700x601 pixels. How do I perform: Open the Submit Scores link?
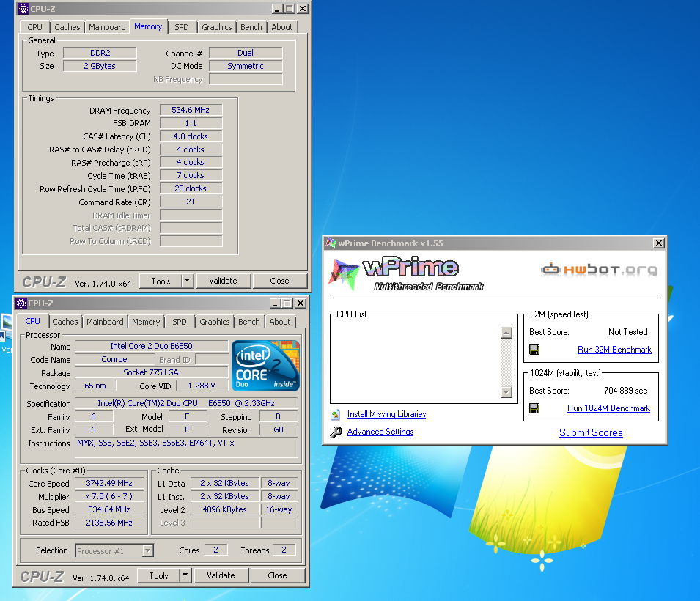point(591,432)
